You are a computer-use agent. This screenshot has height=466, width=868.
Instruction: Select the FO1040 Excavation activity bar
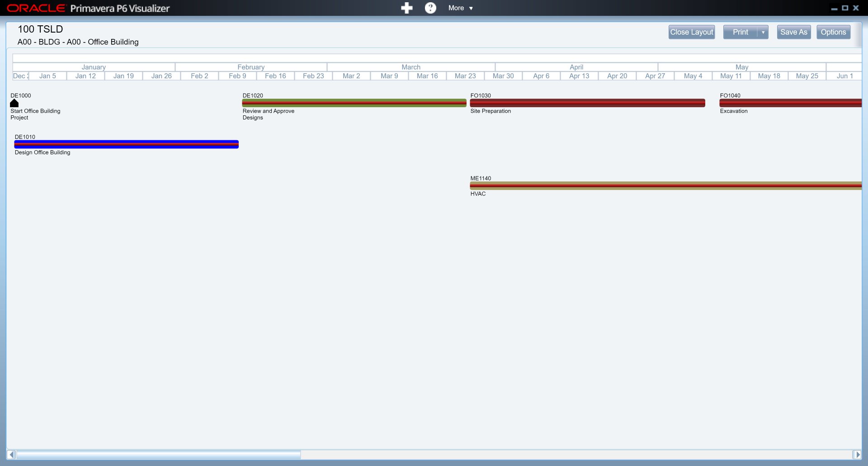(790, 103)
